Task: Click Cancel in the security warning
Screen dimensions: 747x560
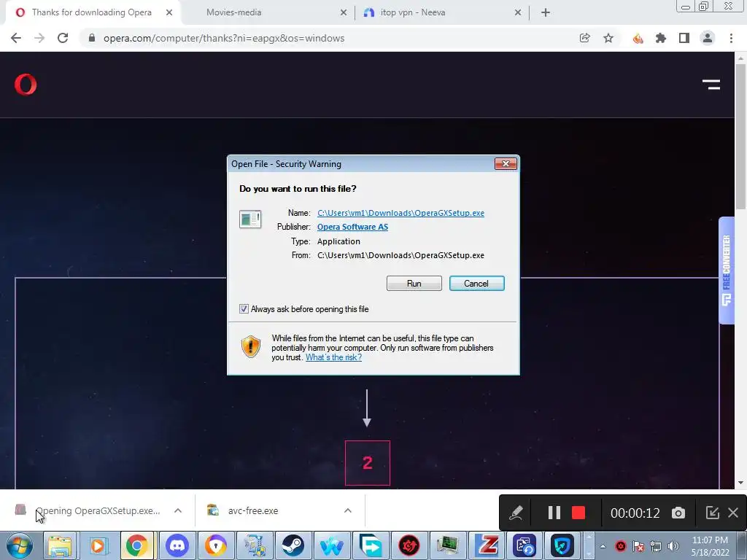Action: point(476,284)
